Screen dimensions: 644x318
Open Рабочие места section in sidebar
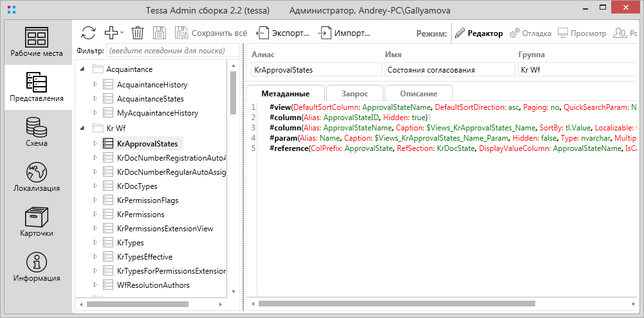tap(37, 42)
